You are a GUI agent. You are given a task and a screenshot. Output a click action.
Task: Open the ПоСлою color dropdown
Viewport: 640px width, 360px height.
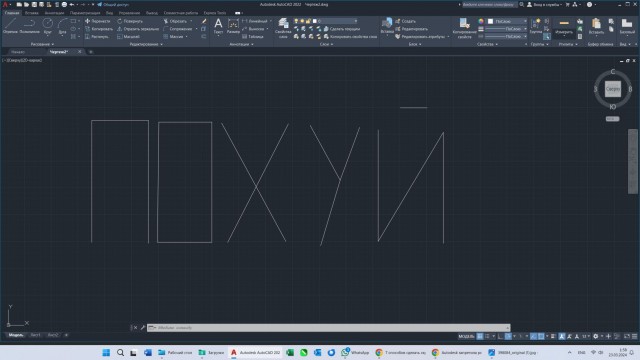507,21
